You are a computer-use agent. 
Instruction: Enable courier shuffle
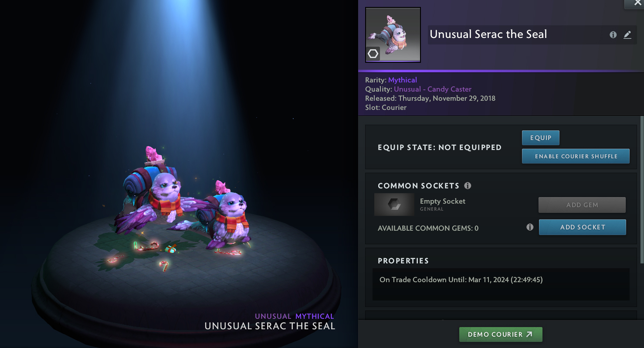tap(576, 156)
